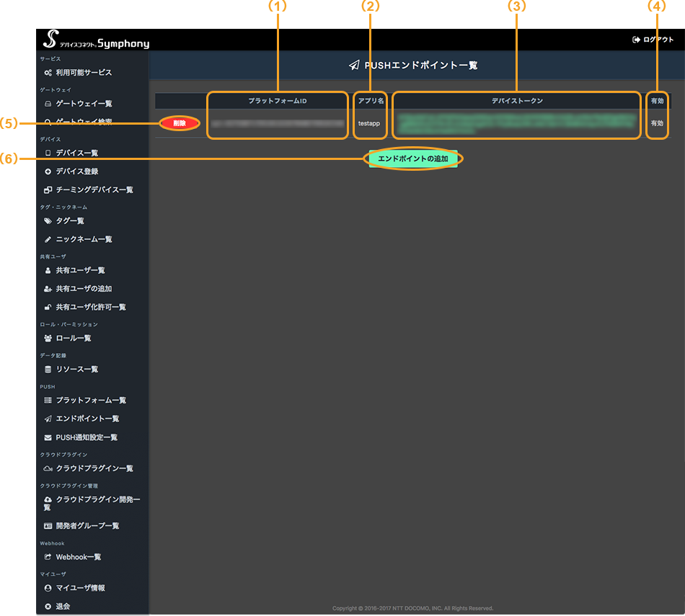This screenshot has width=685, height=616.
Task: Click the クラウドプラグイン開発一覧 upload-cloud icon
Action: pos(48,499)
